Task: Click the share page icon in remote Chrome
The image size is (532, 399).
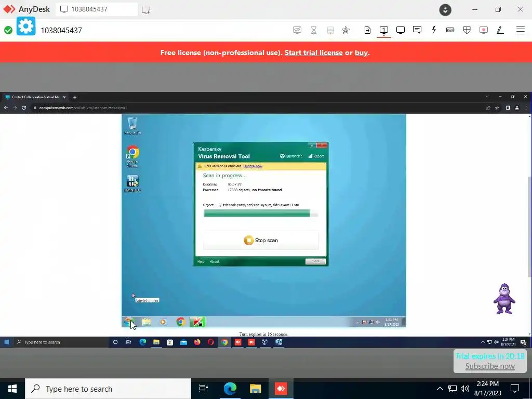Action: 488,108
